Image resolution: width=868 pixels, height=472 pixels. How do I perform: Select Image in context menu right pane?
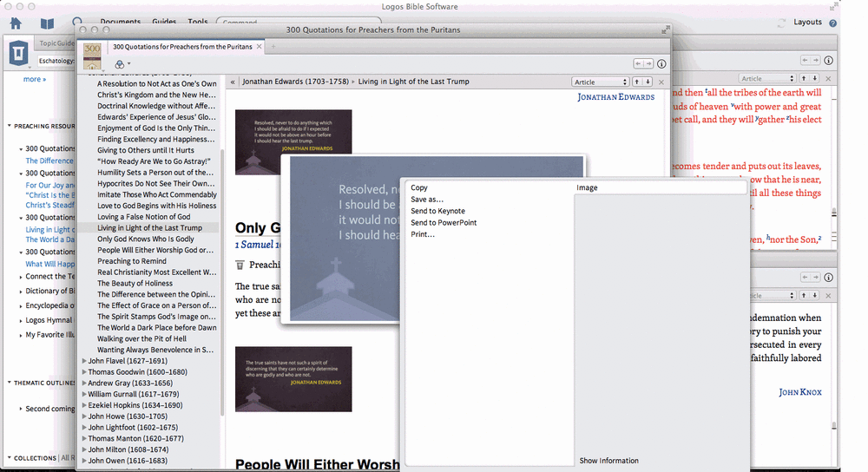(x=587, y=187)
